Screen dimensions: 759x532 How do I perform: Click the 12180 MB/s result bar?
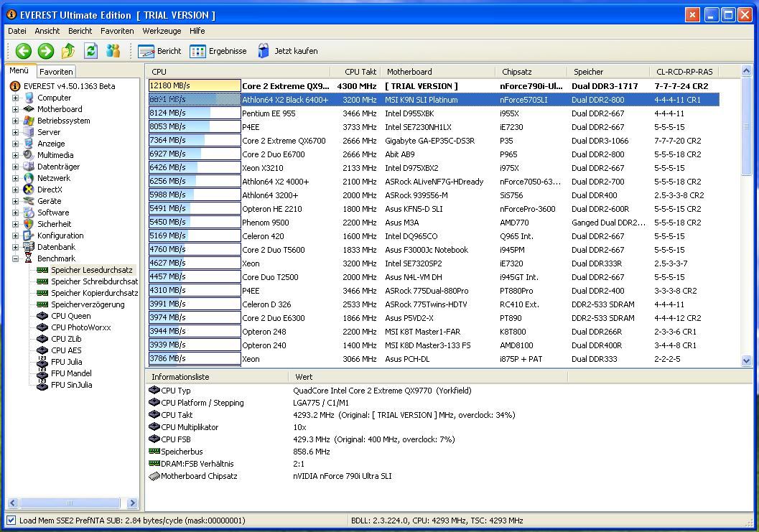coord(195,85)
